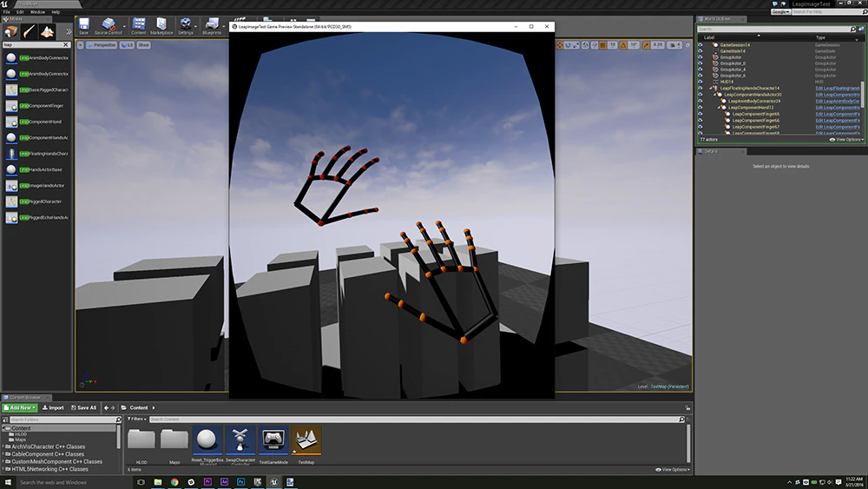868x489 pixels.
Task: Open Source Control from the toolbar
Action: point(108,26)
